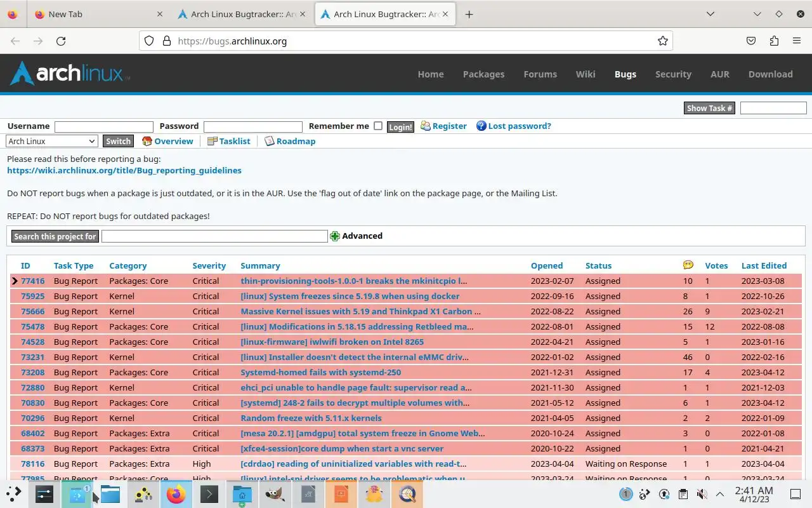812x508 pixels.
Task: Open the Pocket save icon
Action: click(x=751, y=41)
